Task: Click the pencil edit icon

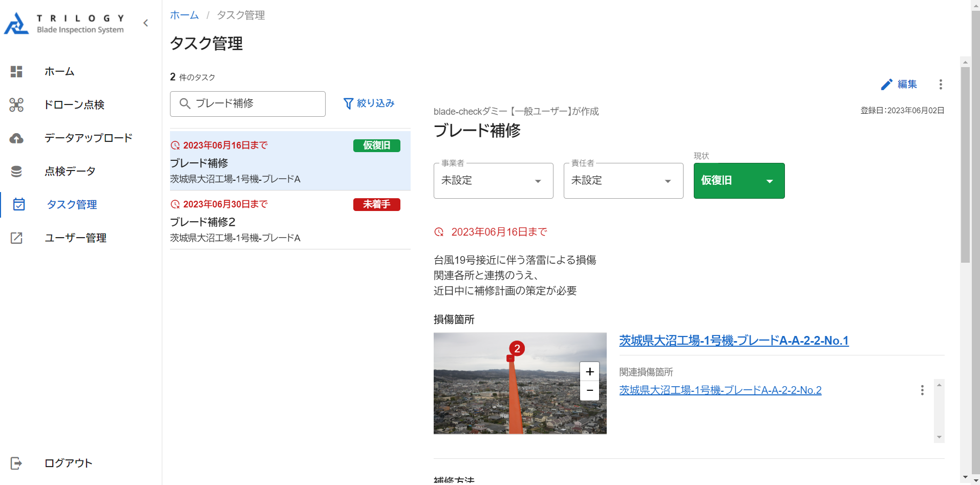Action: click(x=887, y=85)
